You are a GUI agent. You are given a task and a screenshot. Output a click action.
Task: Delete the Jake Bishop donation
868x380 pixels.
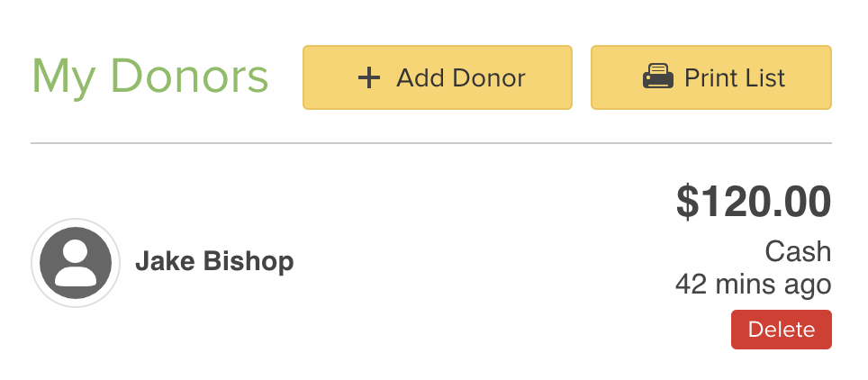tap(781, 330)
